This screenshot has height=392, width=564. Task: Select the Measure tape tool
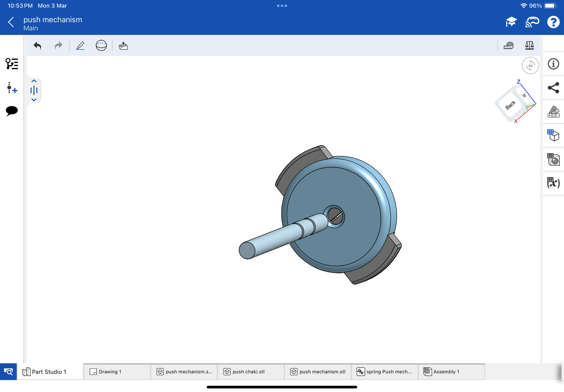pyautogui.click(x=508, y=46)
